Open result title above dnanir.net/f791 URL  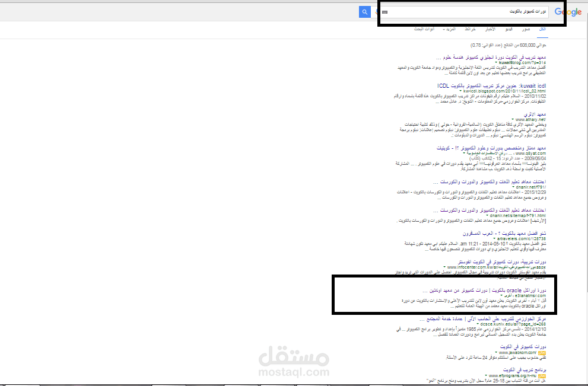[490, 182]
